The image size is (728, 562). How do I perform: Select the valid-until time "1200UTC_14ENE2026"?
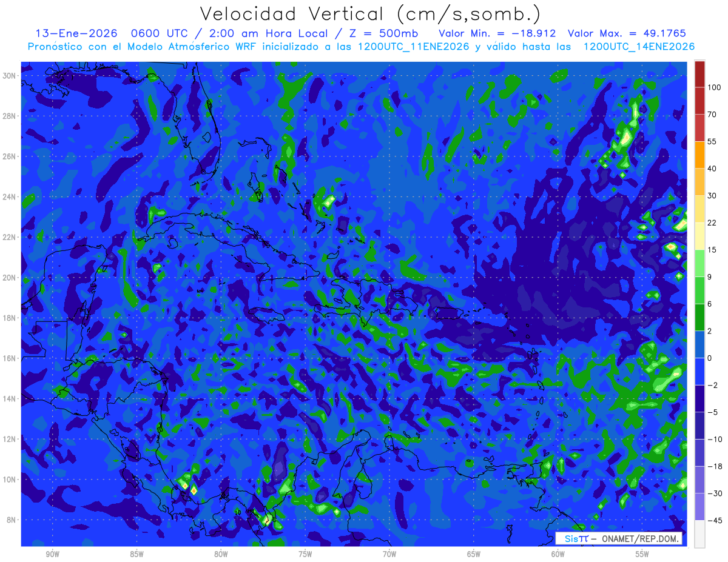638,47
